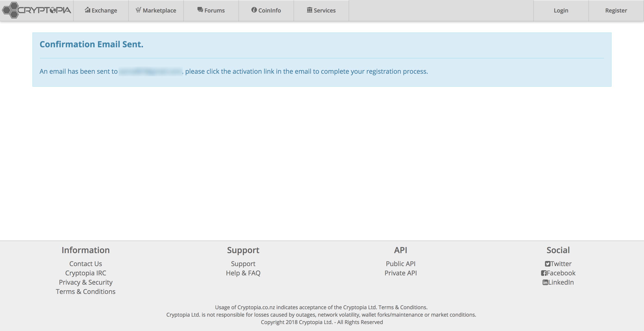Screen dimensions: 644x331
Task: Click the LinkedIn icon in footer
Action: 545,282
